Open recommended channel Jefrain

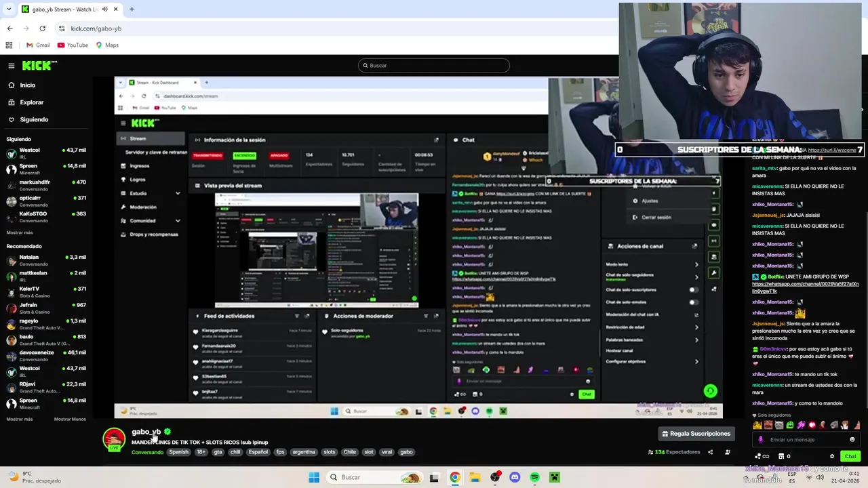point(46,308)
